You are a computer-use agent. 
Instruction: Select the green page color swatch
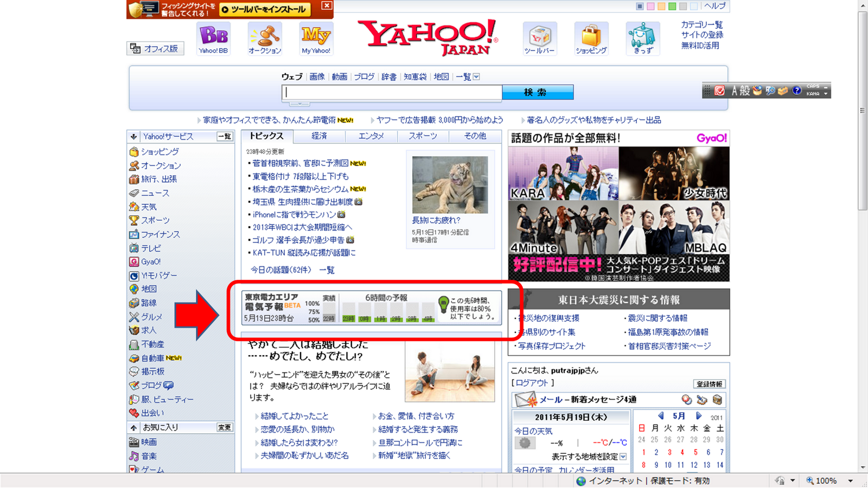[672, 7]
